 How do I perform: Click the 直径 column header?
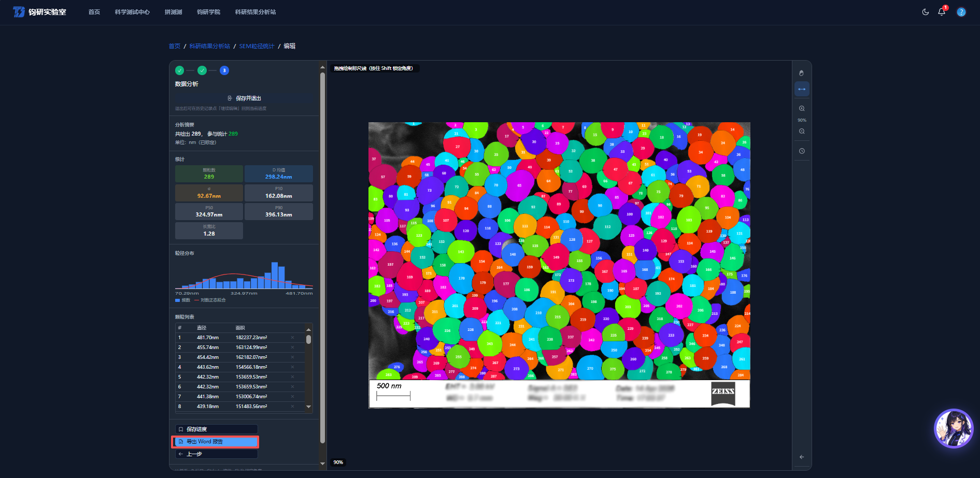pos(202,328)
